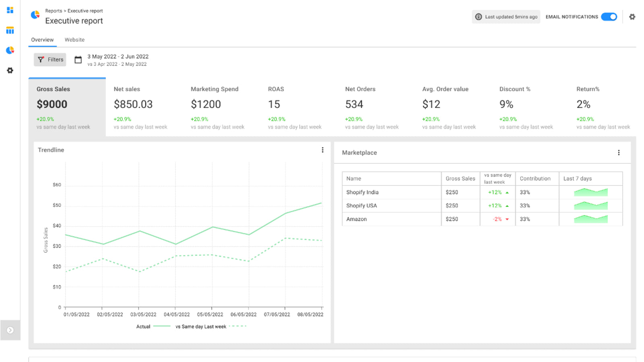Image resolution: width=644 pixels, height=362 pixels.
Task: Select the Return% metric card
Action: (603, 107)
